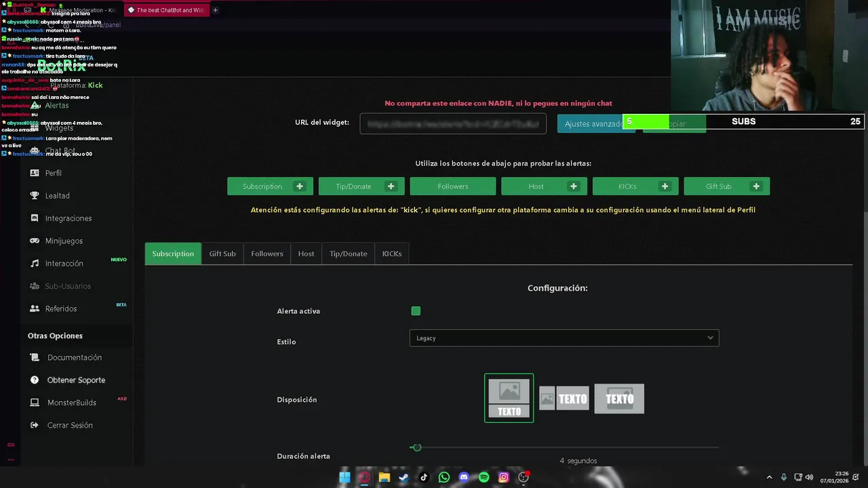Image resolution: width=868 pixels, height=488 pixels.
Task: Switch to Host configuration tab
Action: pos(307,253)
